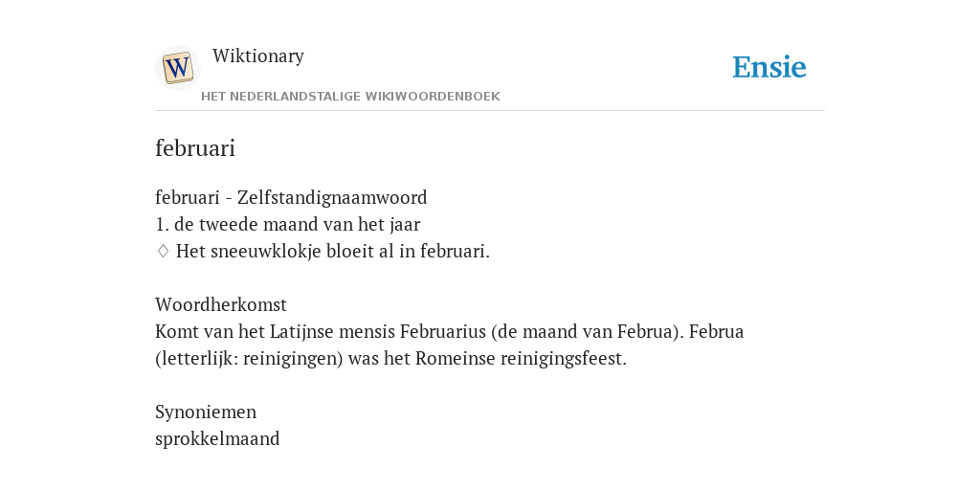980x490 pixels.
Task: Click the Wiktionary W tile logo icon
Action: [x=177, y=68]
